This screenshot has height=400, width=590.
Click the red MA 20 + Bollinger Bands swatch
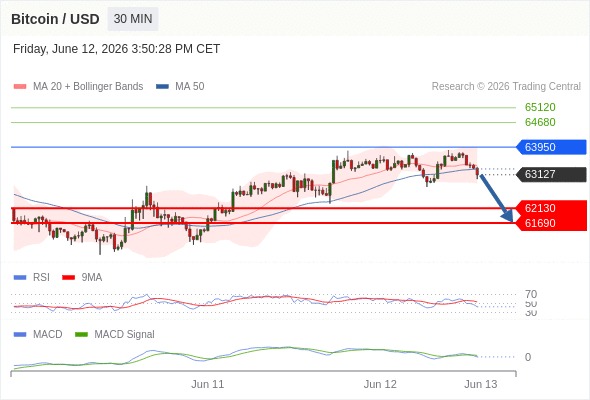tap(20, 87)
